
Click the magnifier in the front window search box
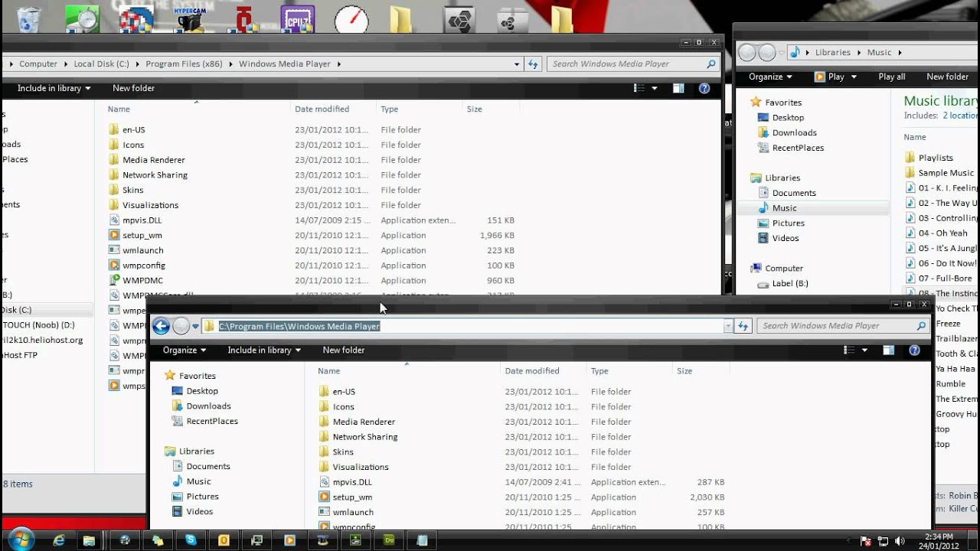click(921, 326)
